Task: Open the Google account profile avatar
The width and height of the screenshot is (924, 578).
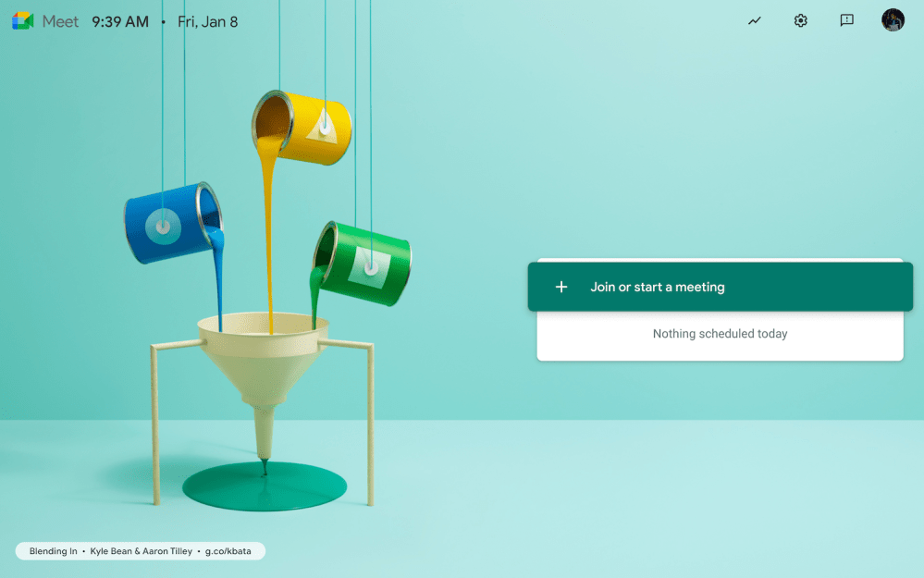Action: tap(893, 20)
